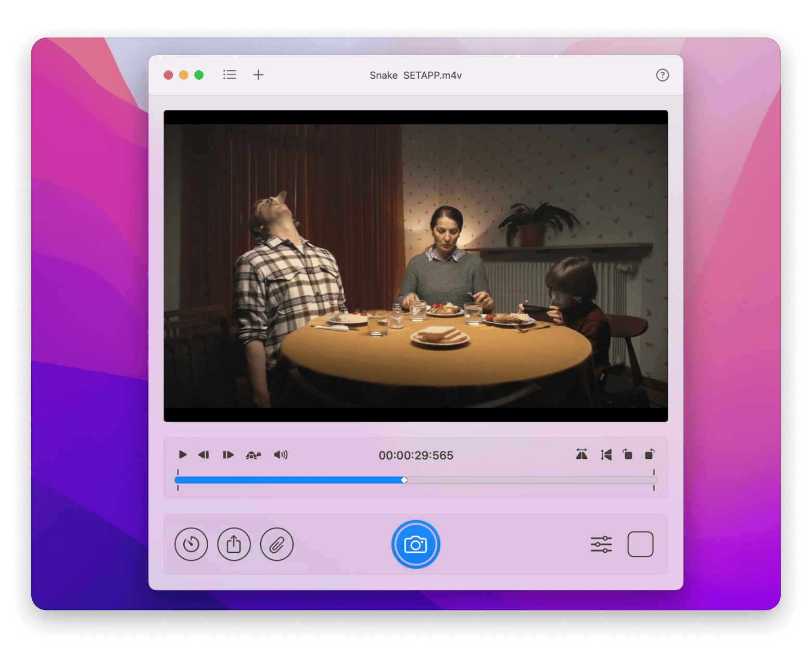Click the rounded square frame button
Viewport: 812px width, 652px height.
coord(640,544)
